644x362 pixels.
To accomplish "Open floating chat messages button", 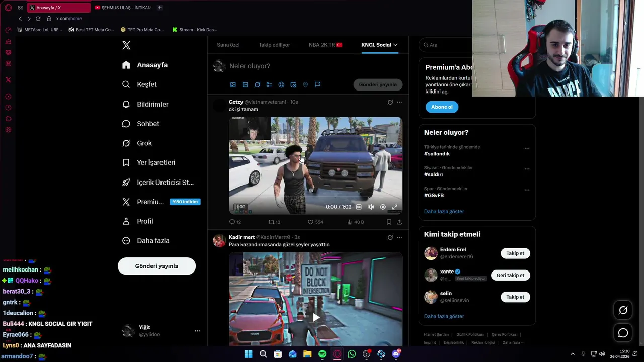I will pyautogui.click(x=623, y=333).
